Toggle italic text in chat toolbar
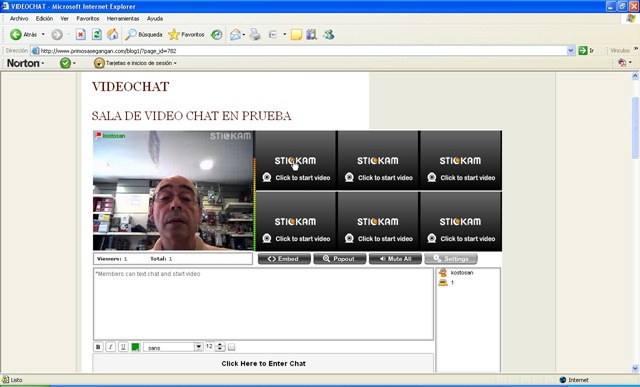The width and height of the screenshot is (640, 387). point(111,347)
